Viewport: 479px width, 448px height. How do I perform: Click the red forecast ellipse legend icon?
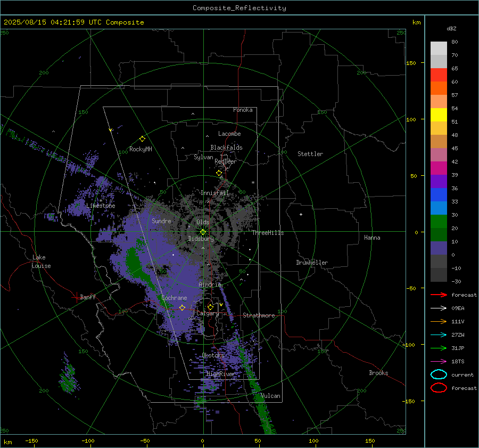click(x=439, y=388)
